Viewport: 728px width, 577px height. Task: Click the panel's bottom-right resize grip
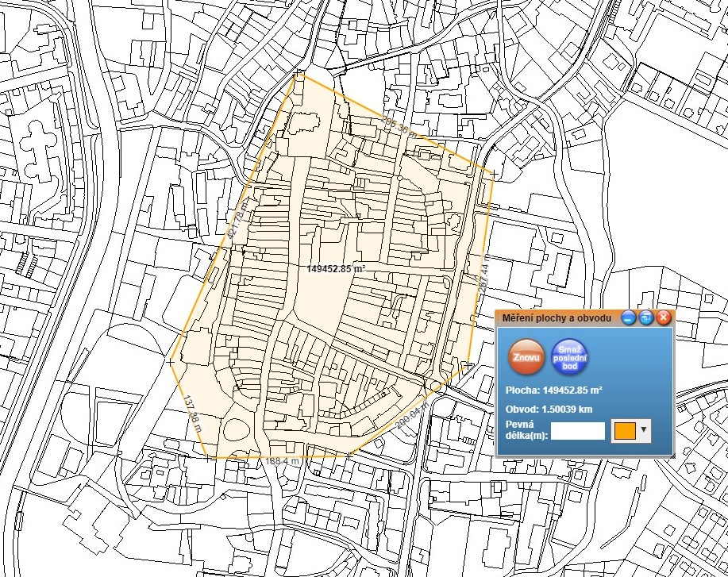pyautogui.click(x=672, y=455)
